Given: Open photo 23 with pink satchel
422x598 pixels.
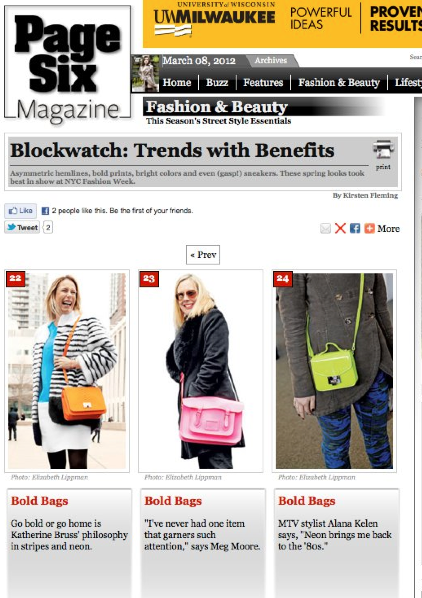Looking at the screenshot, I should pos(201,371).
